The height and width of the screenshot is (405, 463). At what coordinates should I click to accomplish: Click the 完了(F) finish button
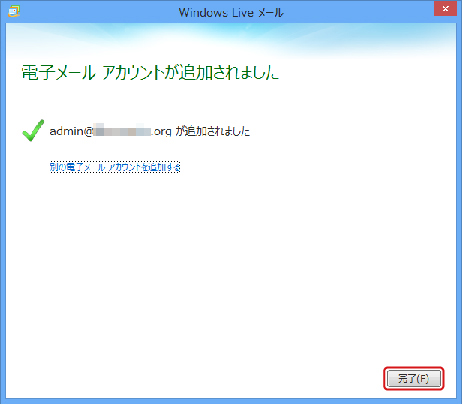(414, 379)
